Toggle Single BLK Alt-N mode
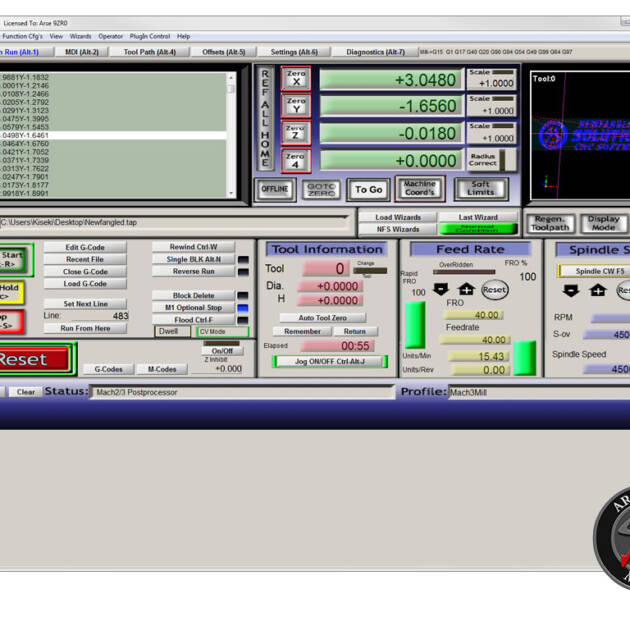 click(x=191, y=259)
